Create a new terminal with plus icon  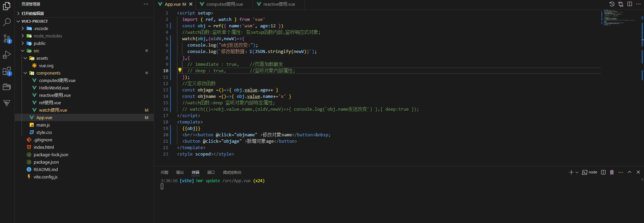tap(571, 172)
